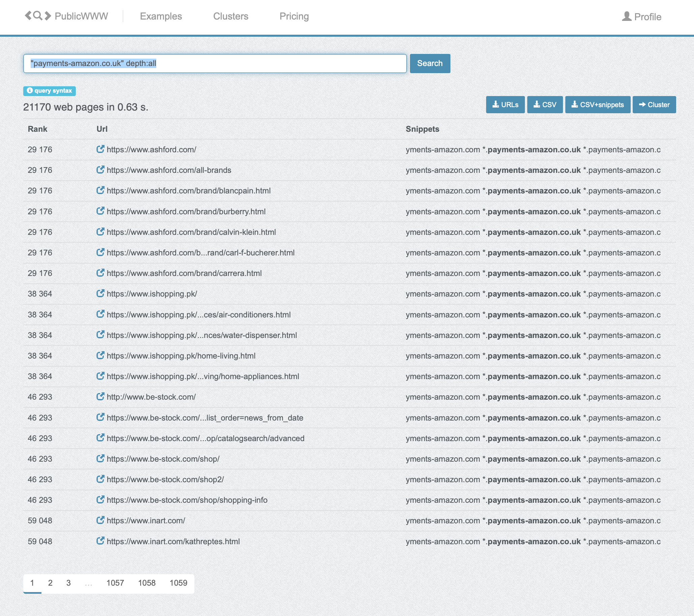Click the search query input field
Screen dimensions: 694x616
click(215, 63)
